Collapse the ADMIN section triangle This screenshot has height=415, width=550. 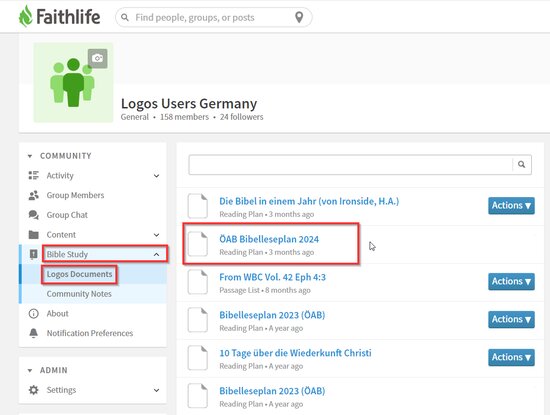pos(30,370)
